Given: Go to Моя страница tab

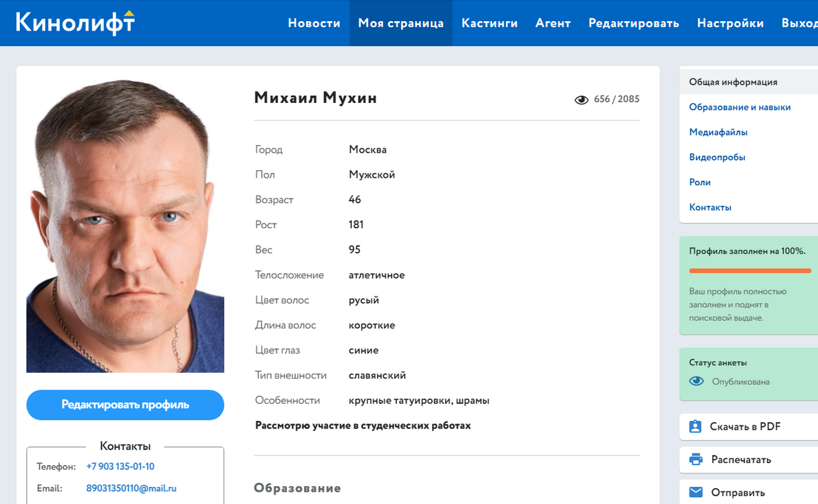Looking at the screenshot, I should click(401, 23).
